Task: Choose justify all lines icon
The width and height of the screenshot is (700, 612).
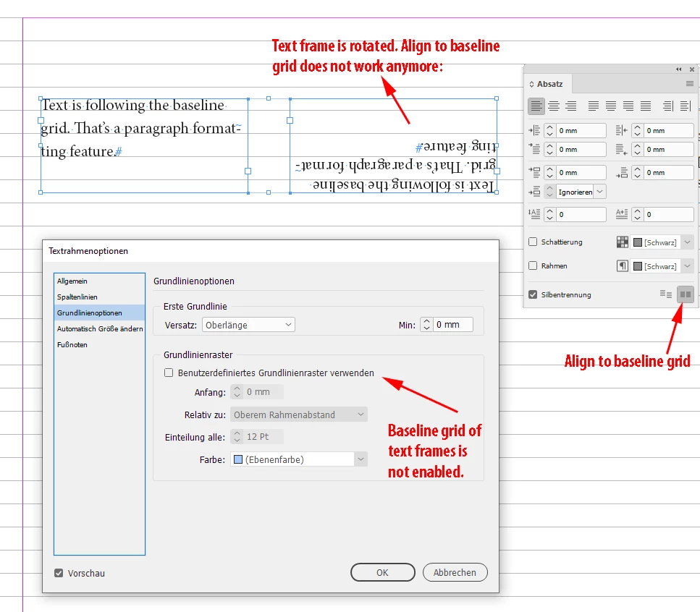Action: point(646,106)
